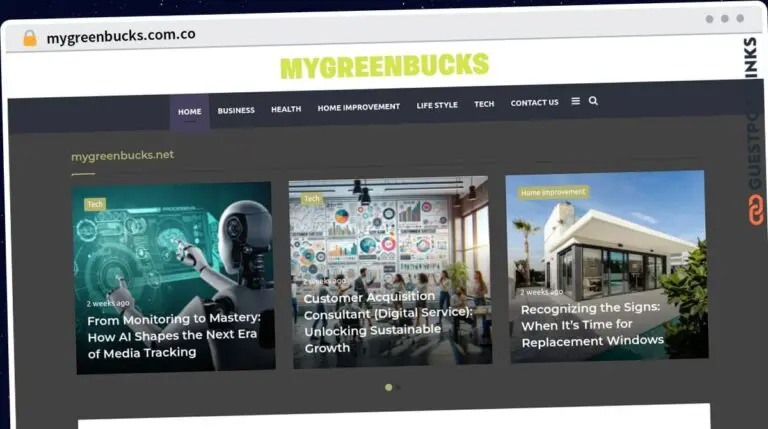Open the Contact Us page
This screenshot has width=768, height=429.
[534, 103]
